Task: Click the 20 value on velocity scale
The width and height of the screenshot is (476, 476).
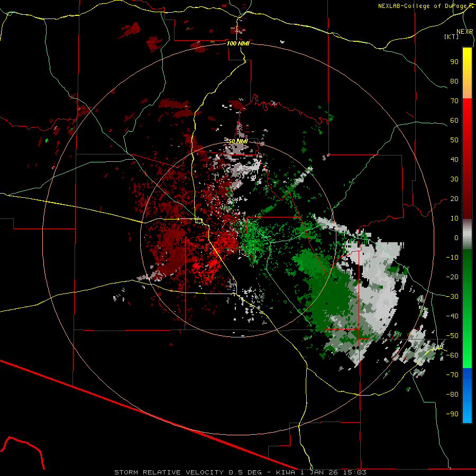Action: [x=454, y=198]
